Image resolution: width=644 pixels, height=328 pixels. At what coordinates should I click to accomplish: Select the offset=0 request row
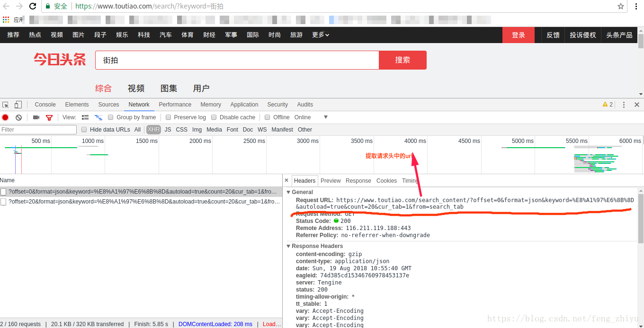[x=141, y=192]
